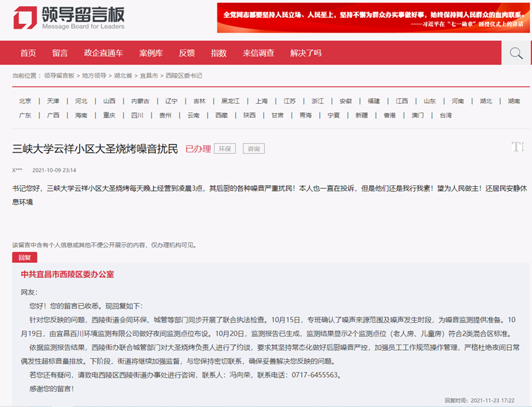Choose 上海 in the province list

tap(261, 101)
